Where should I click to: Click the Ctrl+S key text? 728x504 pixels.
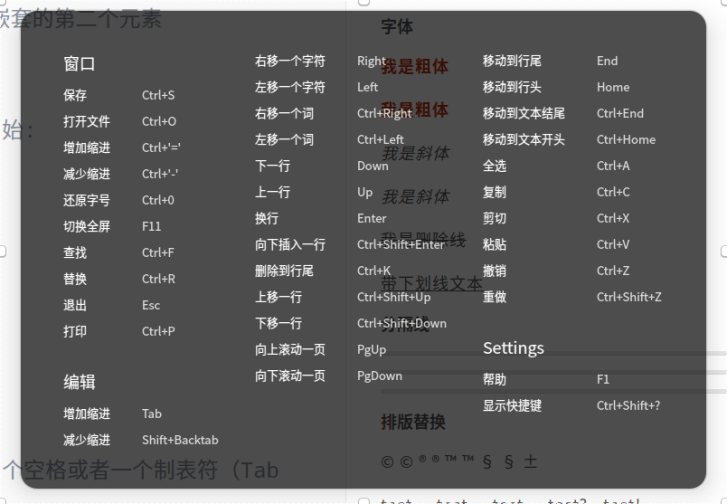click(158, 95)
